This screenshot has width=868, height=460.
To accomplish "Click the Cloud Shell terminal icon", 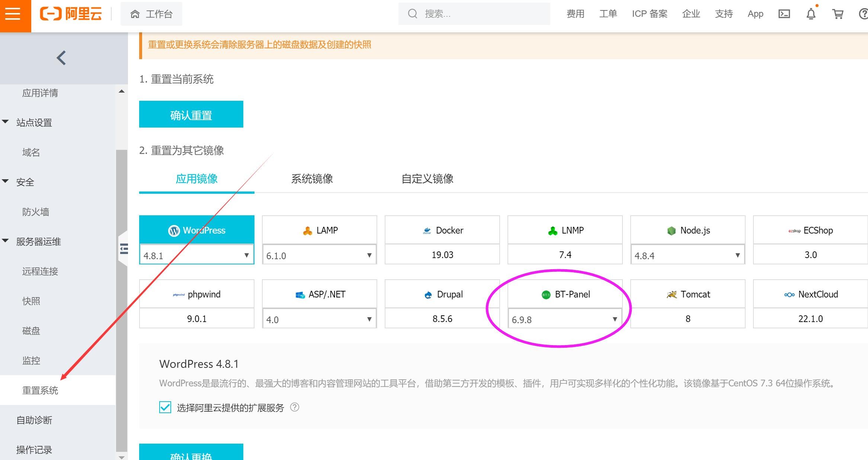I will click(784, 14).
